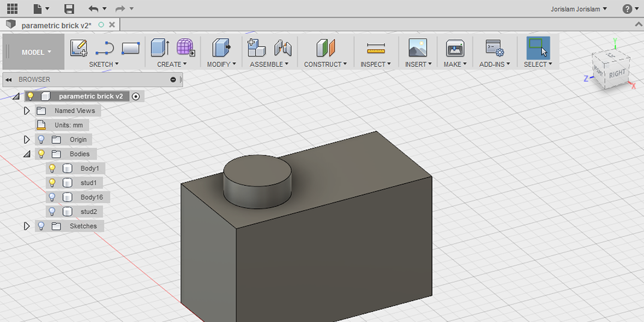Select stud2 in the browser tree
Viewport: 644px width, 322px height.
click(89, 211)
